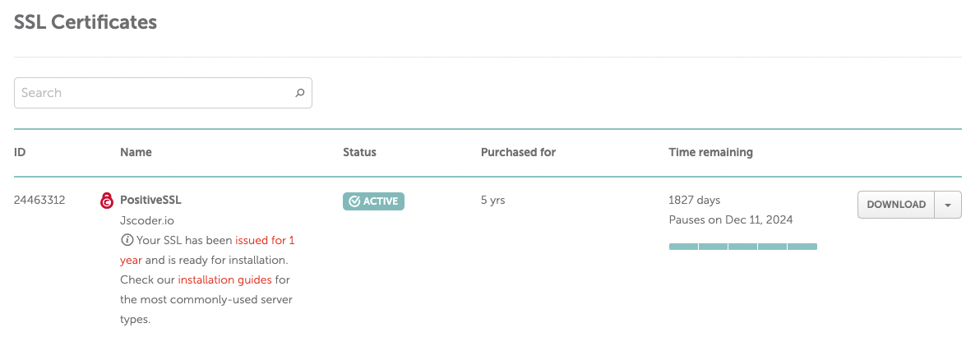Click the ID column header
Screen dimensions: 980x337
pos(21,152)
